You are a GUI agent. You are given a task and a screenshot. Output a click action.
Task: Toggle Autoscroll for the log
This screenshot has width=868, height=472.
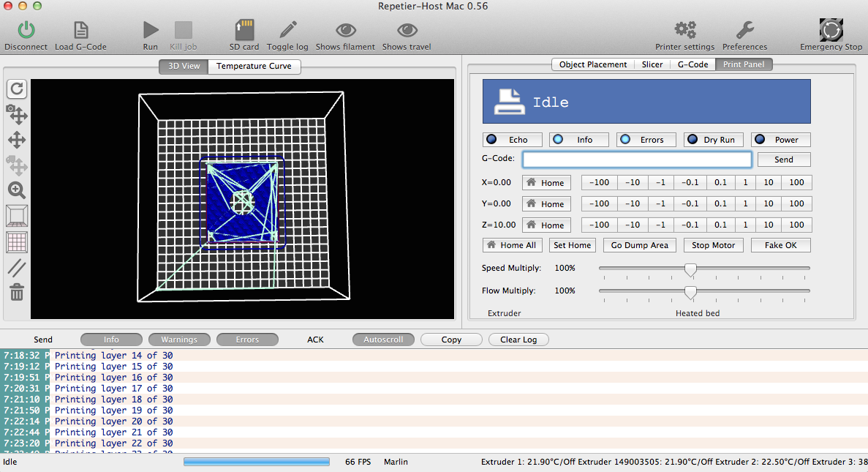[x=383, y=340]
